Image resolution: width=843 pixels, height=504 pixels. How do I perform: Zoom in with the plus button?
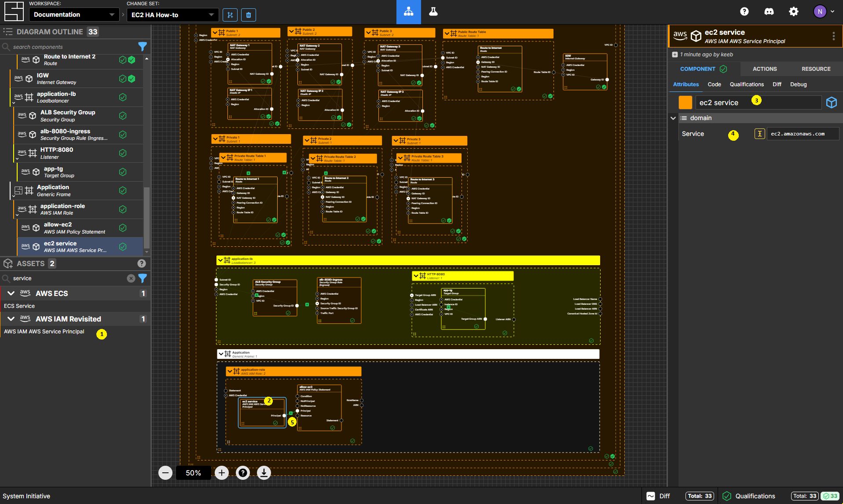pos(222,473)
